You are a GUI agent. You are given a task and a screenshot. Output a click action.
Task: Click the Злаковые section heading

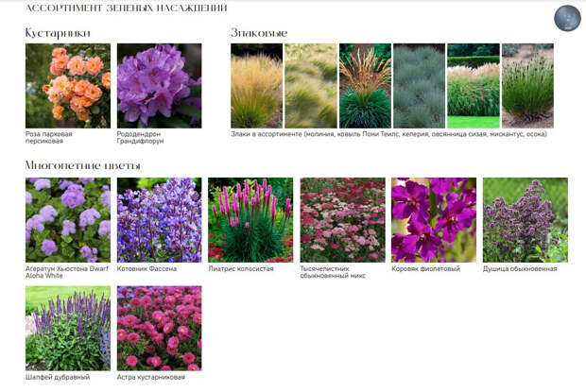(259, 33)
